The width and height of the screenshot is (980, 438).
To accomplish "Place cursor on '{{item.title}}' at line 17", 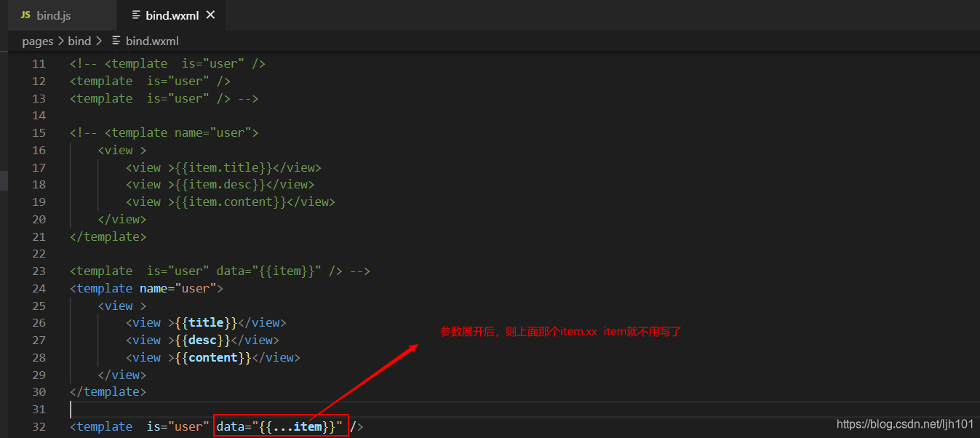I will coord(224,167).
